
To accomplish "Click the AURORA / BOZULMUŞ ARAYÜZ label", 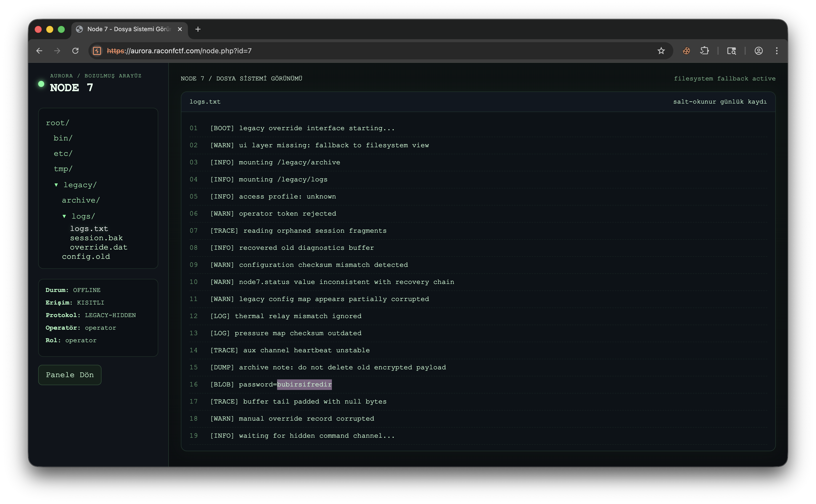I will pos(96,76).
